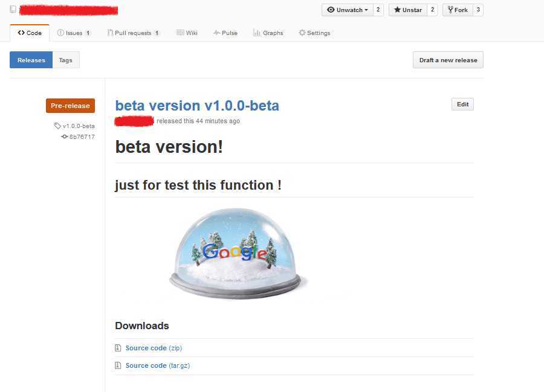Unstar this repository

tap(408, 10)
